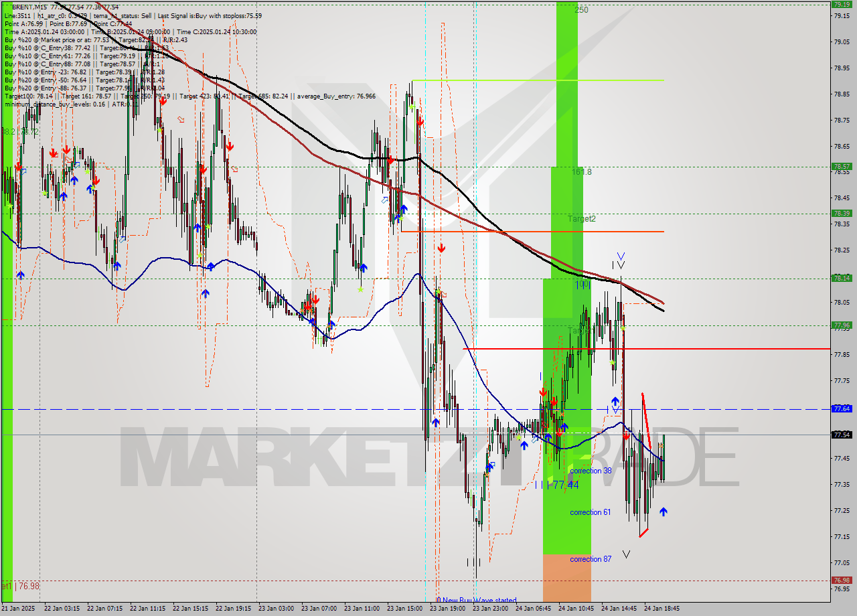Image resolution: width=857 pixels, height=616 pixels.
Task: Select the 'Target2' chart label
Action: pyautogui.click(x=582, y=218)
